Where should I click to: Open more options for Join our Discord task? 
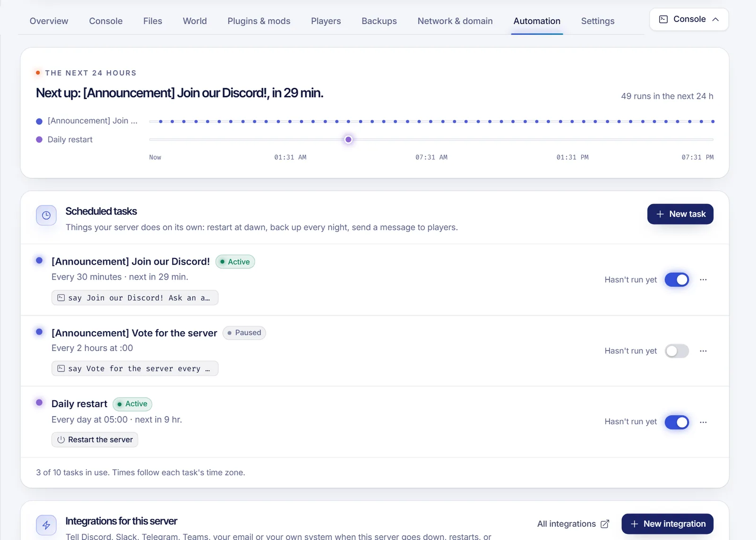coord(703,280)
